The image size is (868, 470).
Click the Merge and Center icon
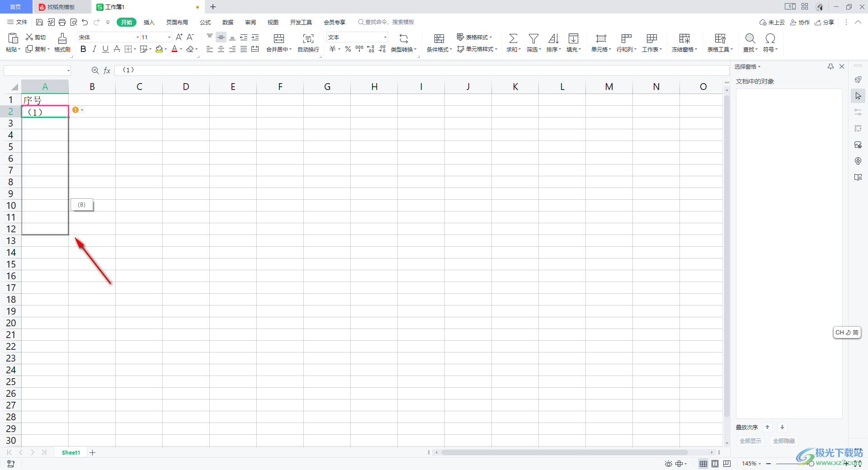coord(279,38)
